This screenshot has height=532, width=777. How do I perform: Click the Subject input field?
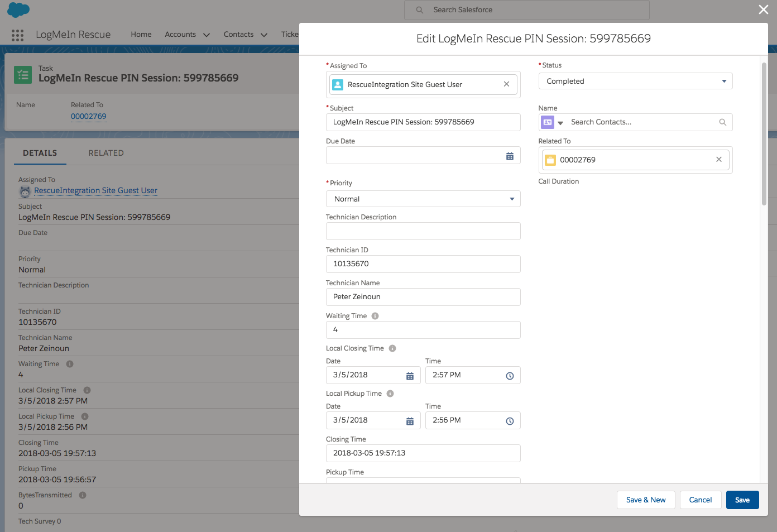coord(423,122)
